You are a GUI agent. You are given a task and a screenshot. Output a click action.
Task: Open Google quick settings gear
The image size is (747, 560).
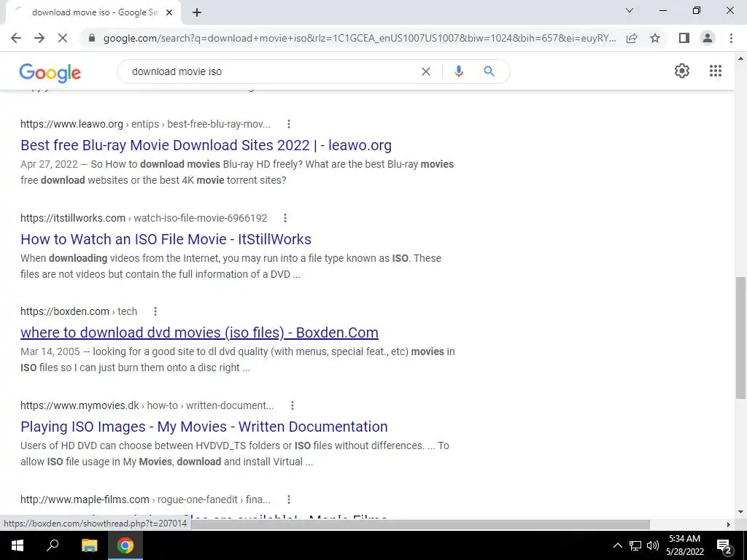tap(682, 71)
